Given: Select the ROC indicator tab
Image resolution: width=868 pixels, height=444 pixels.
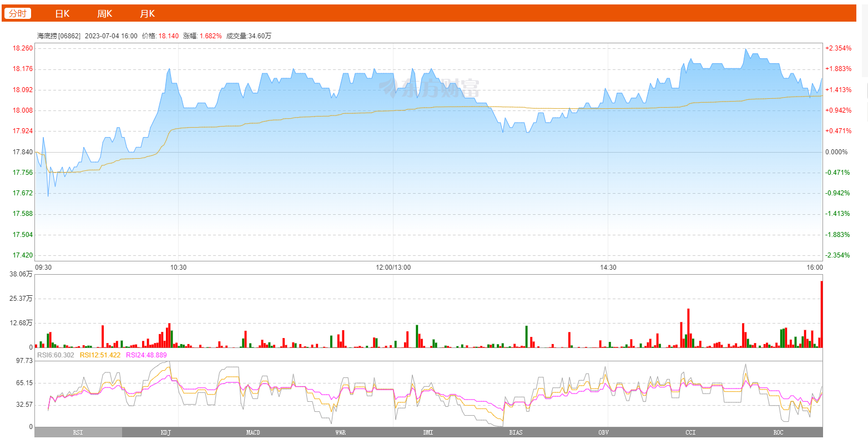Looking at the screenshot, I should tap(779, 432).
